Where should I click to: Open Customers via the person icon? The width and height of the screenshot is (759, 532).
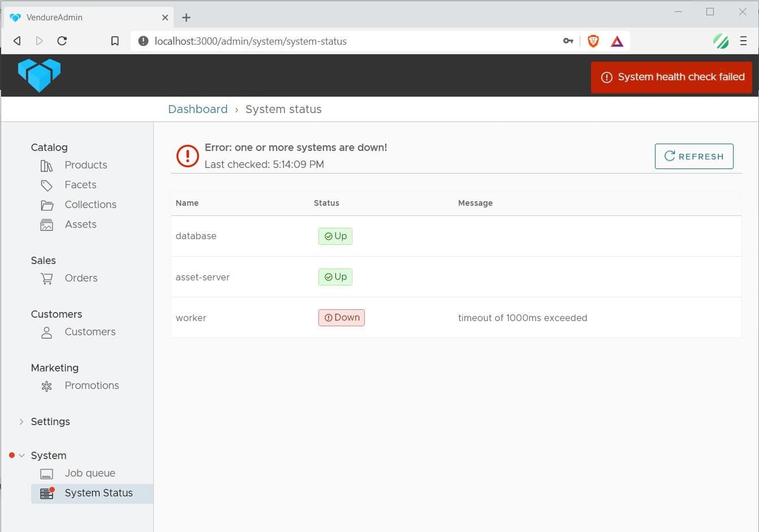pyautogui.click(x=46, y=332)
